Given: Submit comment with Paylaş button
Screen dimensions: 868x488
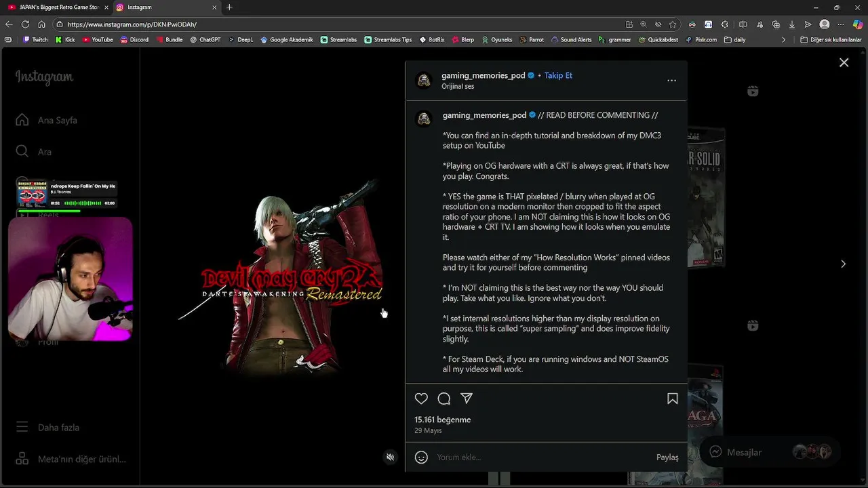Looking at the screenshot, I should 667,457.
